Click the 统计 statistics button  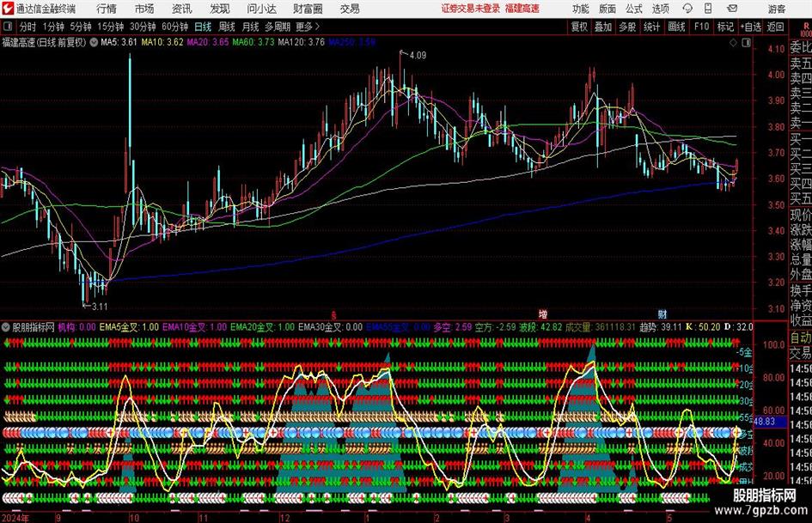651,27
